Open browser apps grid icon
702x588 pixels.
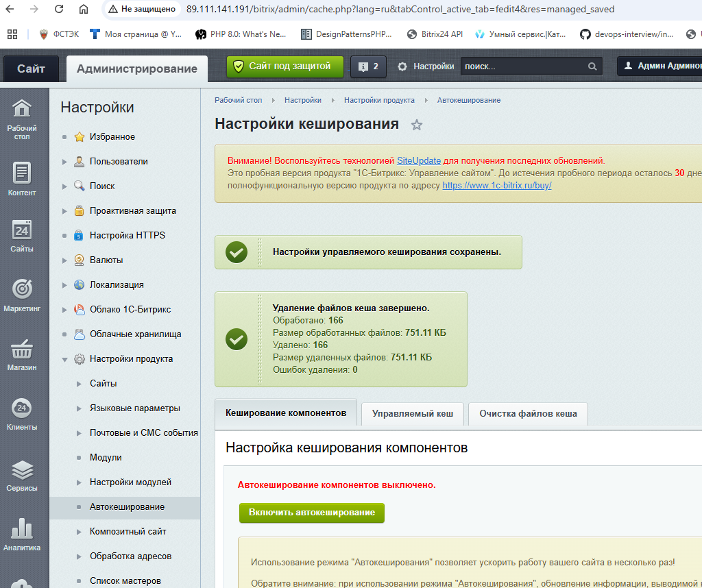pos(12,34)
